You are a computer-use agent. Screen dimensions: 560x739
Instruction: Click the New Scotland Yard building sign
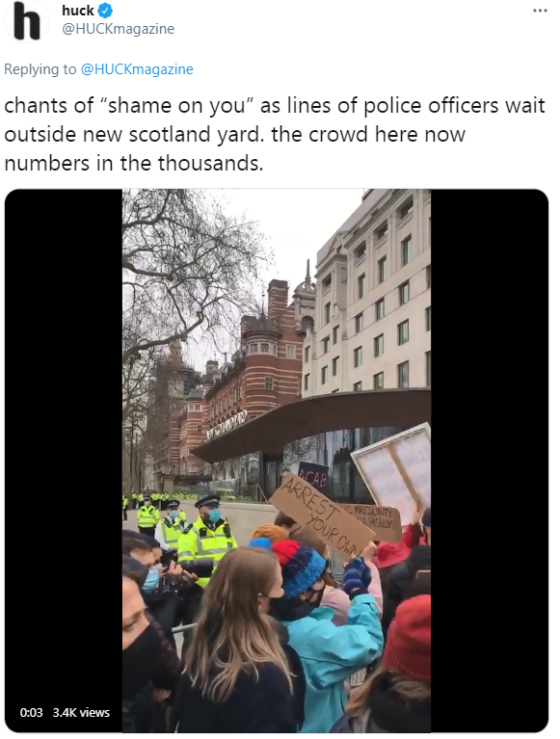227,424
